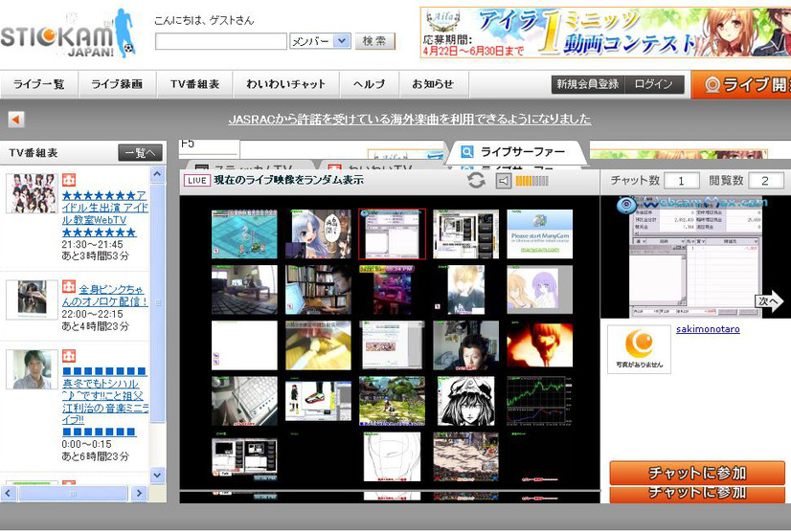791x532 pixels.
Task: Click the TV list right scroll arrow
Action: click(x=139, y=493)
